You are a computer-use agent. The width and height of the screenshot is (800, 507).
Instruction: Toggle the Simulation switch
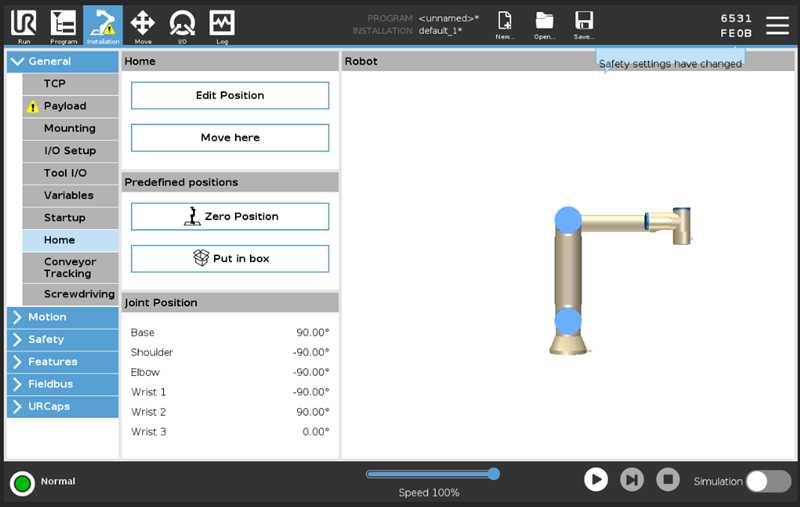click(768, 481)
